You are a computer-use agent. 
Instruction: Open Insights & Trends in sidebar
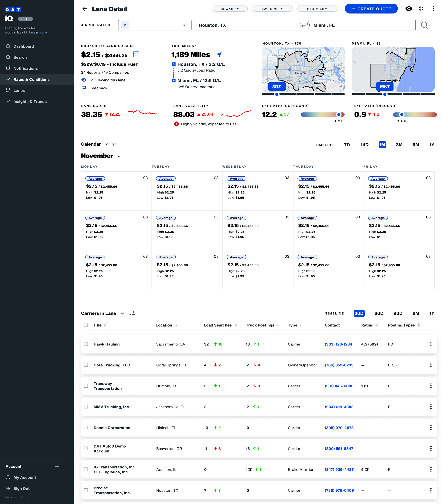coord(30,102)
